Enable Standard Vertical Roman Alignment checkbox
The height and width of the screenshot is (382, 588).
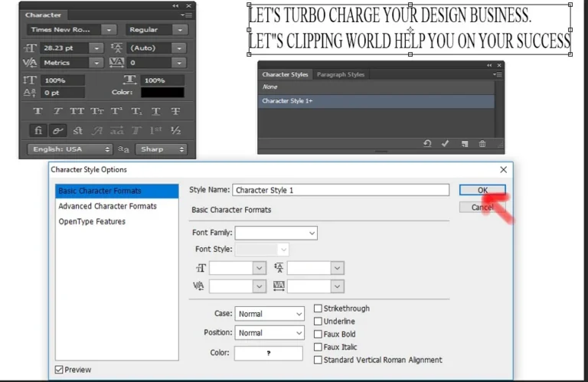click(318, 360)
